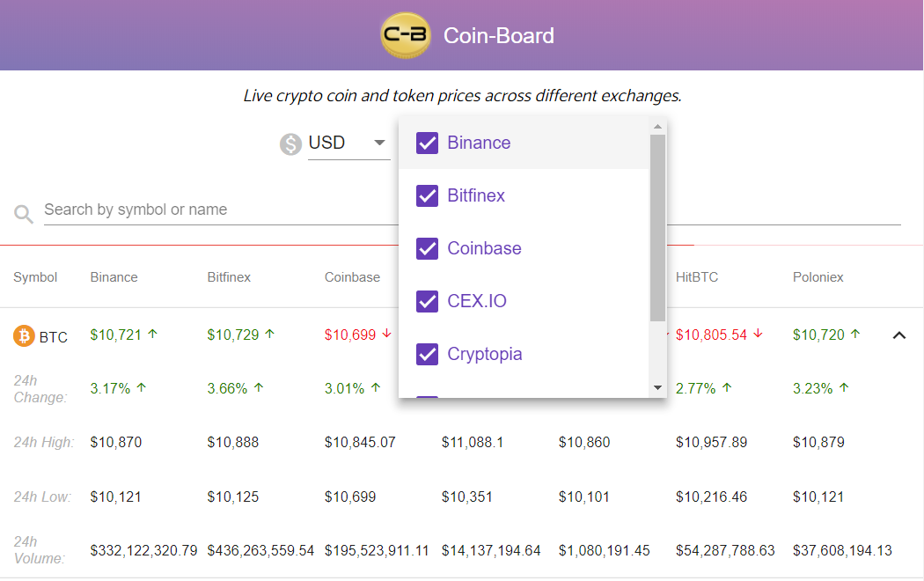Screen dimensions: 924x581
Task: Click the green arrow next to Poloniex 24h change
Action: point(842,386)
